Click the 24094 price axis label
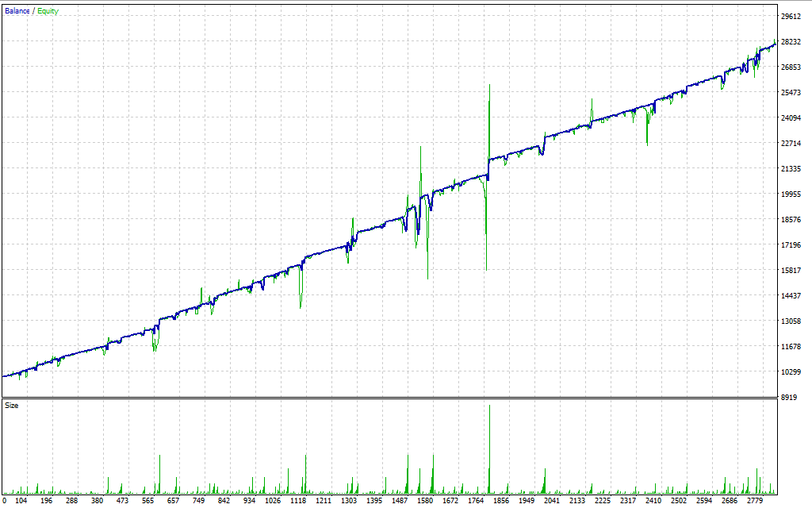 pyautogui.click(x=791, y=118)
